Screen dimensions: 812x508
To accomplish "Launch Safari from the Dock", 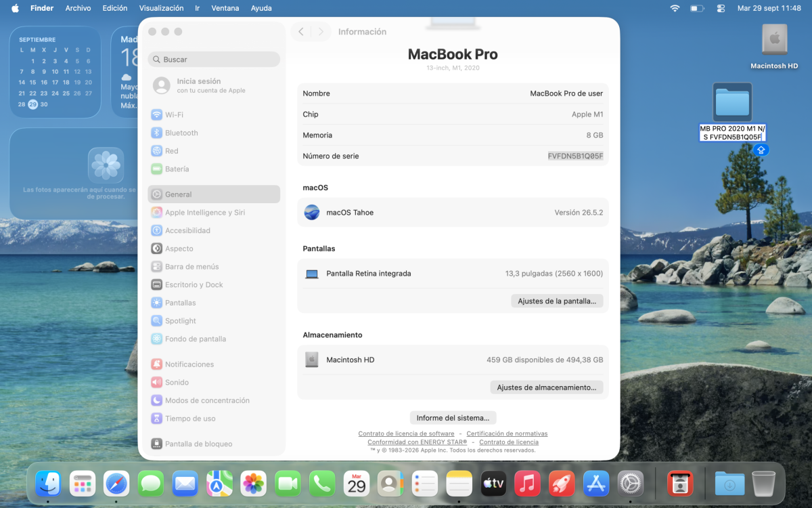I will [x=116, y=484].
